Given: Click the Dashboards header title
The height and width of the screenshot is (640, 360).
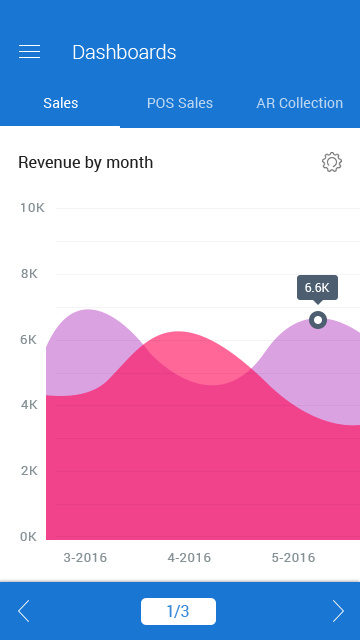Looking at the screenshot, I should click(x=124, y=53).
